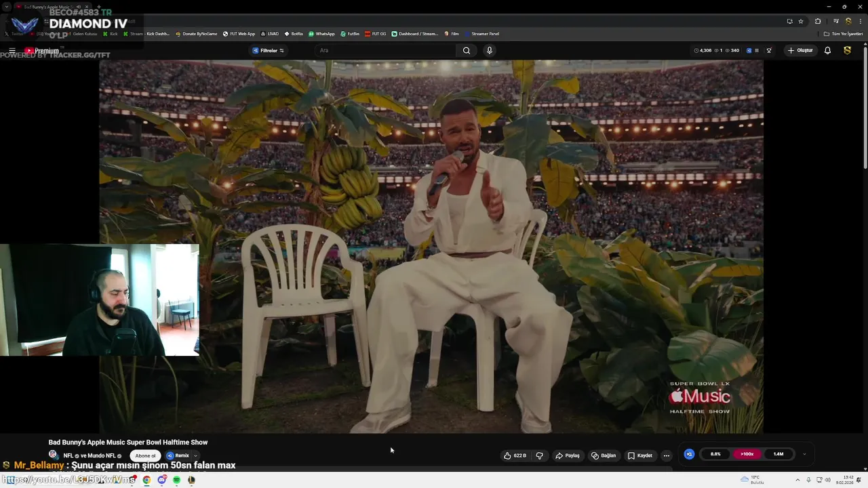The width and height of the screenshot is (868, 488).
Task: Open the Filtreler filter button
Action: (269, 50)
